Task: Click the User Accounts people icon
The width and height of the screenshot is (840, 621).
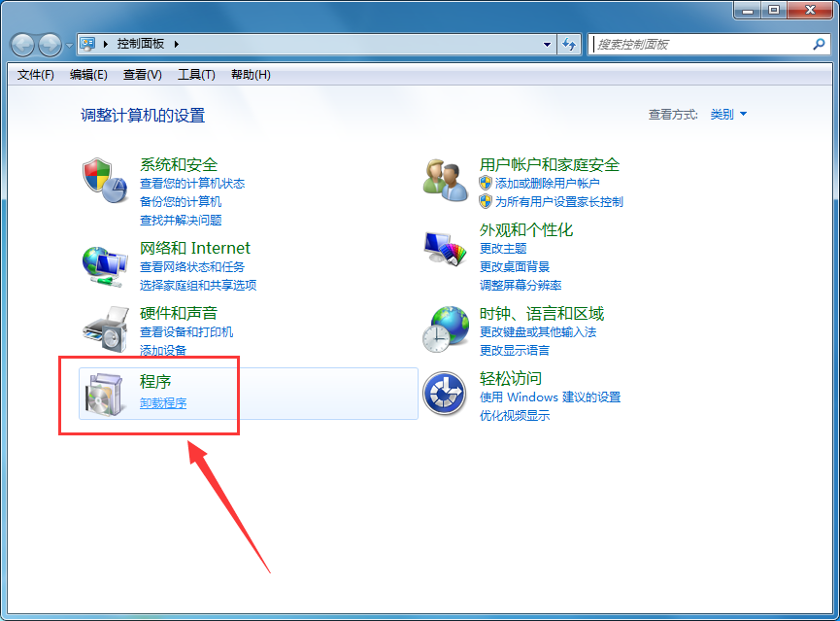Action: tap(445, 180)
